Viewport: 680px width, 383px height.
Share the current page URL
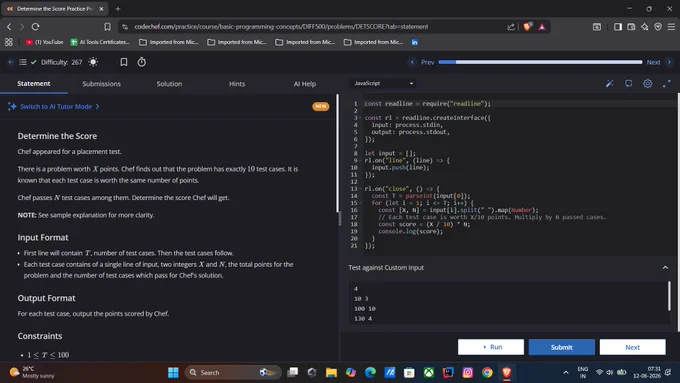(511, 27)
